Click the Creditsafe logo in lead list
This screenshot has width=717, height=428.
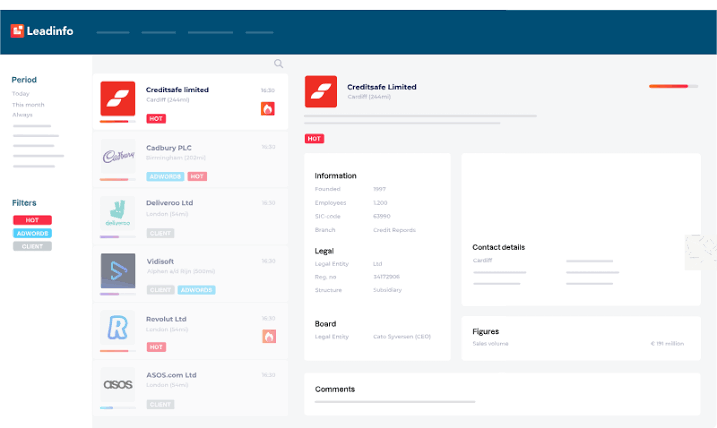118,98
